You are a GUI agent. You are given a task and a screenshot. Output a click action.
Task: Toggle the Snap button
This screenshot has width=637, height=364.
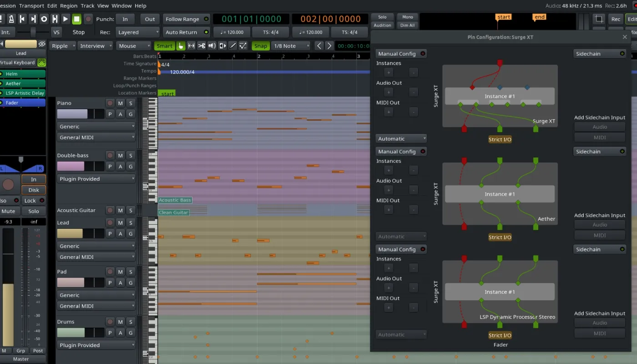(x=261, y=46)
